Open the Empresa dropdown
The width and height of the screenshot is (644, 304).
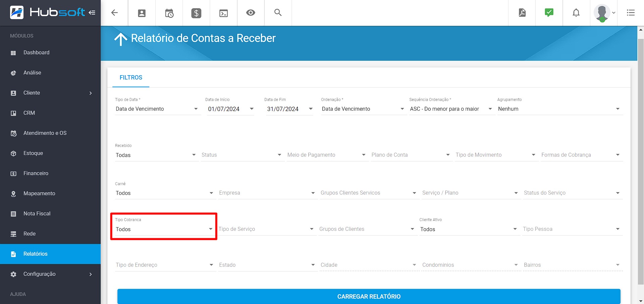point(268,193)
